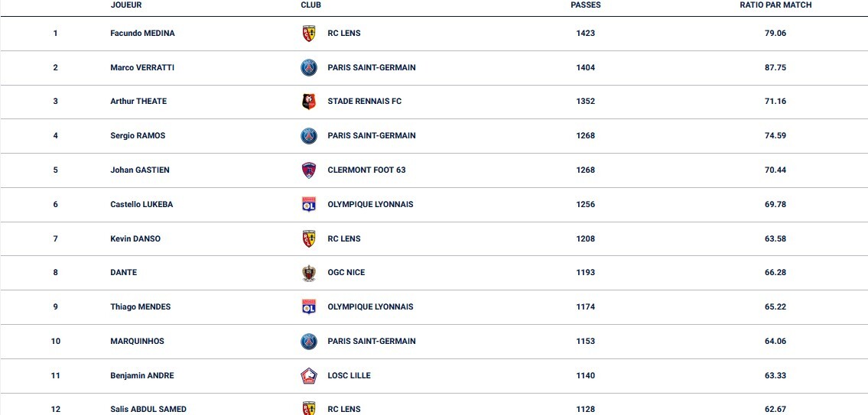Open the LOSC Lille logo icon

tap(309, 375)
